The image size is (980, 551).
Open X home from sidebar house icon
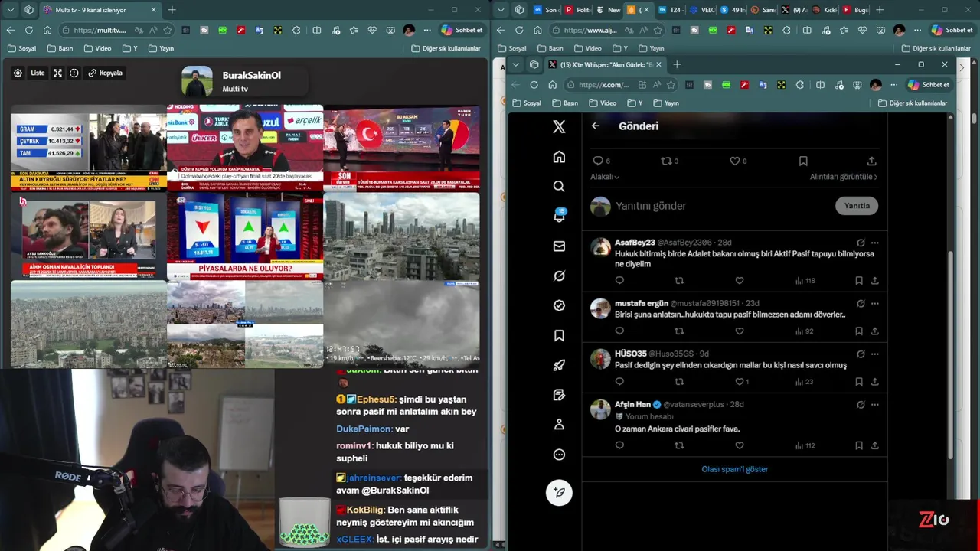tap(559, 157)
